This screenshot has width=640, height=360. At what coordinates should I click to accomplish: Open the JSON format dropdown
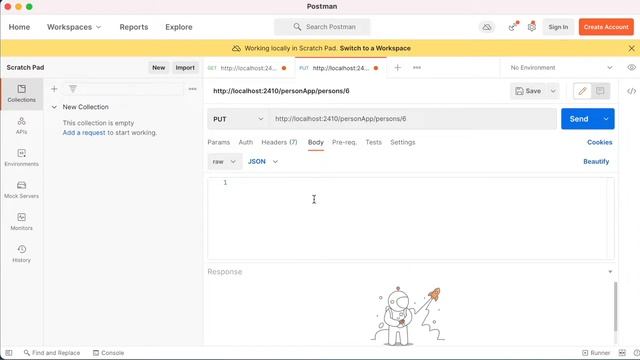tap(263, 162)
